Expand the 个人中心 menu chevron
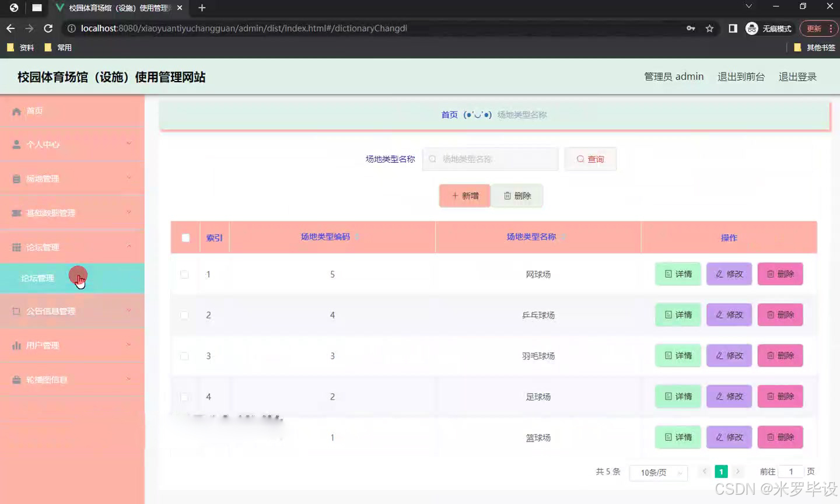The height and width of the screenshot is (504, 840). point(129,143)
